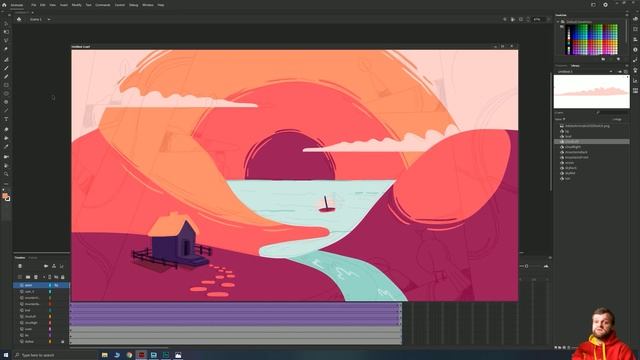
Task: Expand more tools with the ellipsis button
Action: [6, 184]
